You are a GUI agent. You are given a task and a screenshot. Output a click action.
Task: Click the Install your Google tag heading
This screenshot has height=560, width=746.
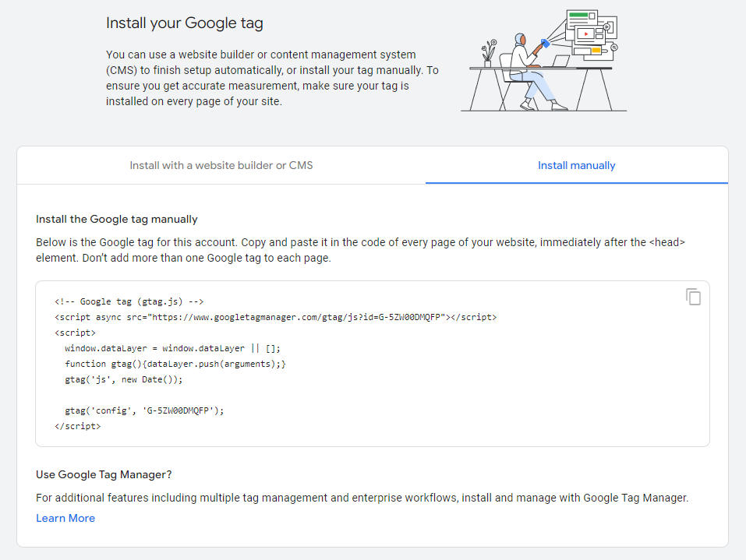(x=185, y=23)
